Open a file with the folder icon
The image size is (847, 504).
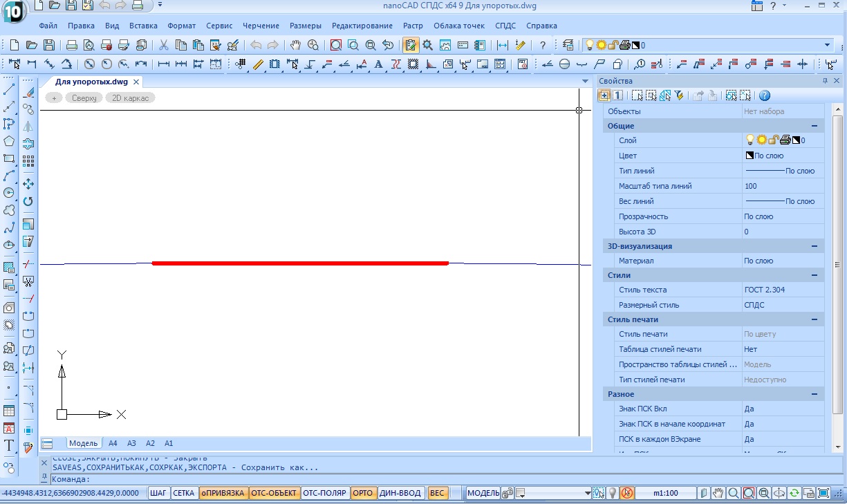pos(31,45)
